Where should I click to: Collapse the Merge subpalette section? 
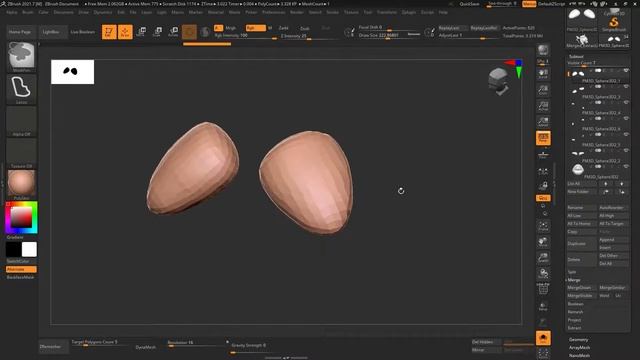point(573,280)
